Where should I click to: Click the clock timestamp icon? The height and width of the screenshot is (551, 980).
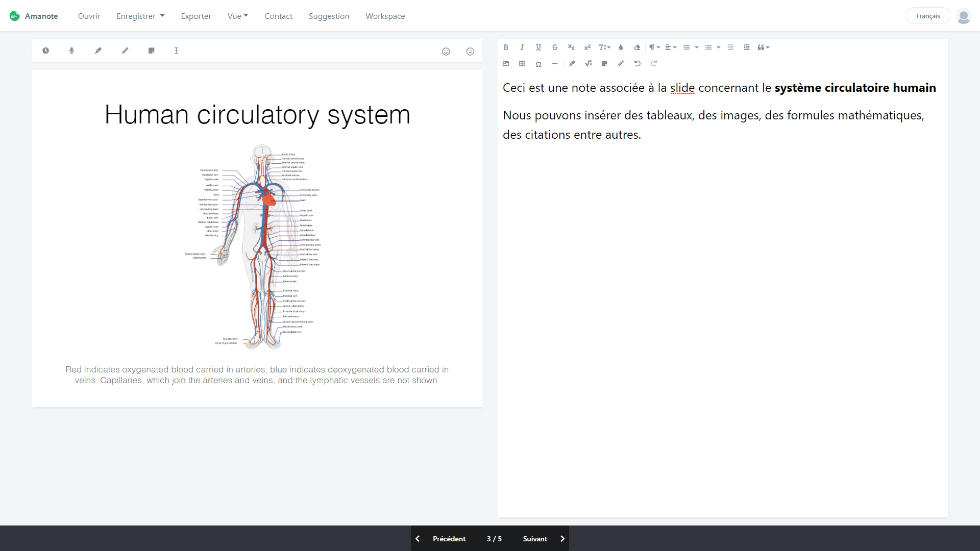45,51
